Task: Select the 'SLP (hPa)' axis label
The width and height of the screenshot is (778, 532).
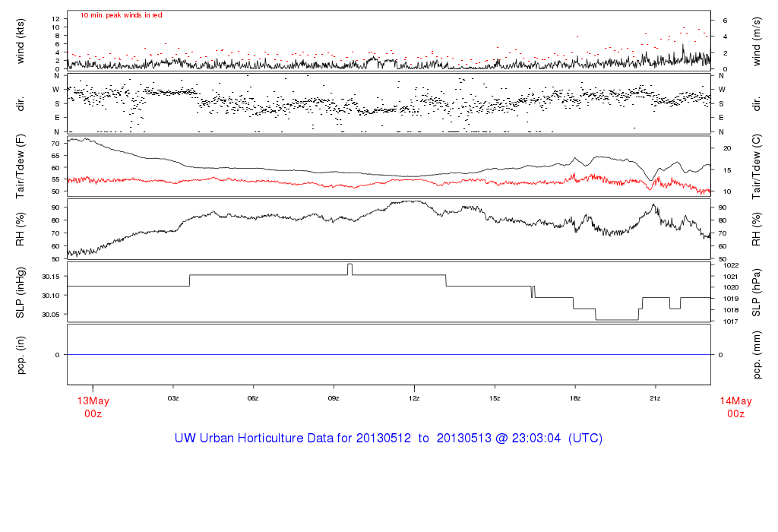Action: click(756, 293)
